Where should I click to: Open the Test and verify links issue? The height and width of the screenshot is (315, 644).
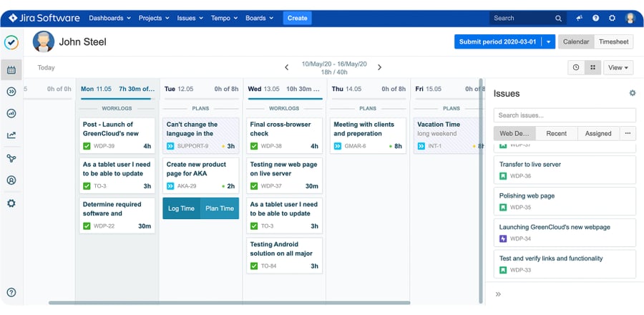565,264
